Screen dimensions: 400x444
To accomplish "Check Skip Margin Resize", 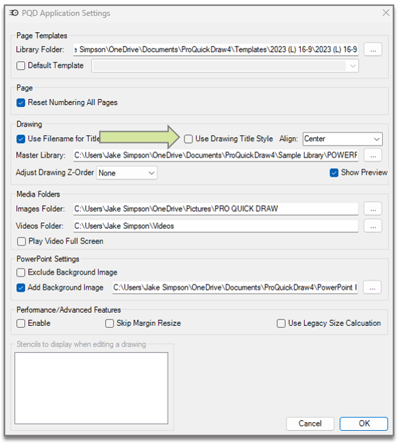I will 109,323.
